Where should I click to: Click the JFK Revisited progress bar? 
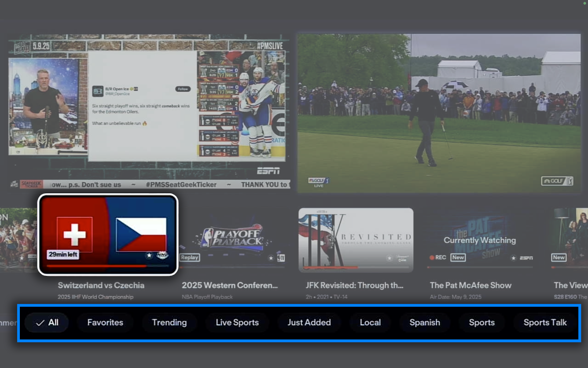click(356, 267)
